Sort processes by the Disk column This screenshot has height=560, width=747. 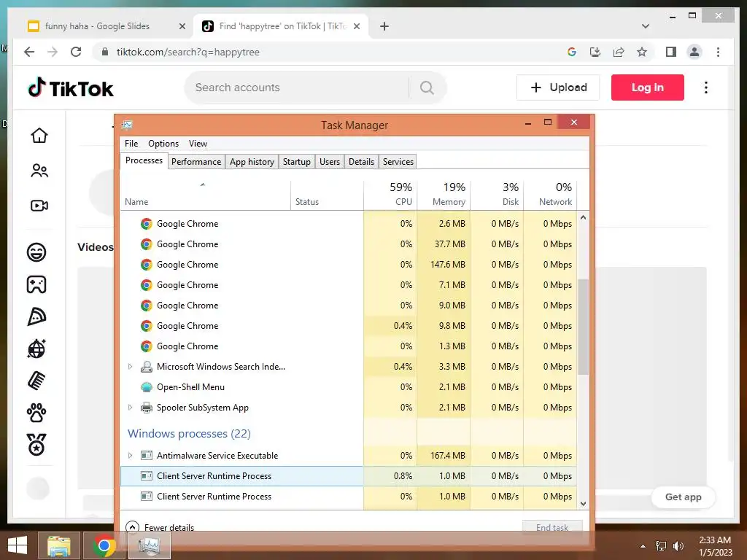(x=497, y=195)
